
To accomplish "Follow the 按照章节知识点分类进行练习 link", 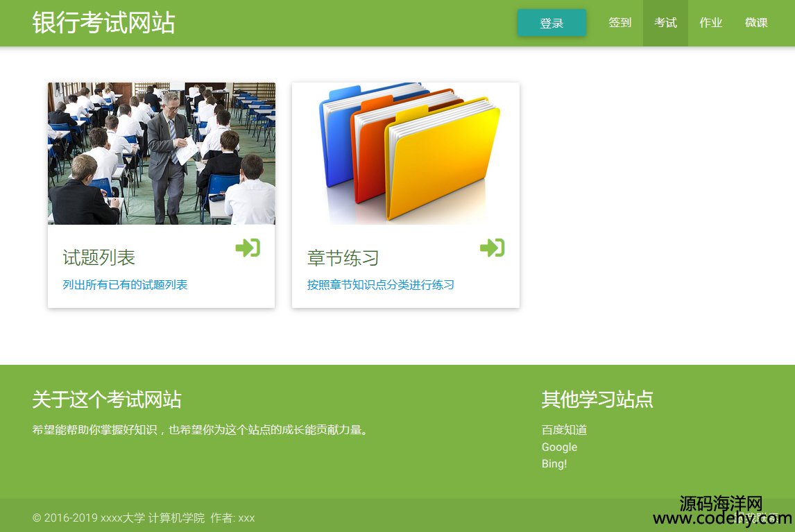I will pos(380,284).
